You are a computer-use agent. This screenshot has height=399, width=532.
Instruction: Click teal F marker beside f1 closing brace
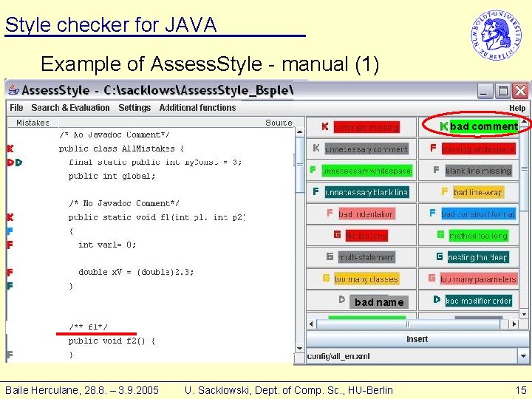point(10,286)
